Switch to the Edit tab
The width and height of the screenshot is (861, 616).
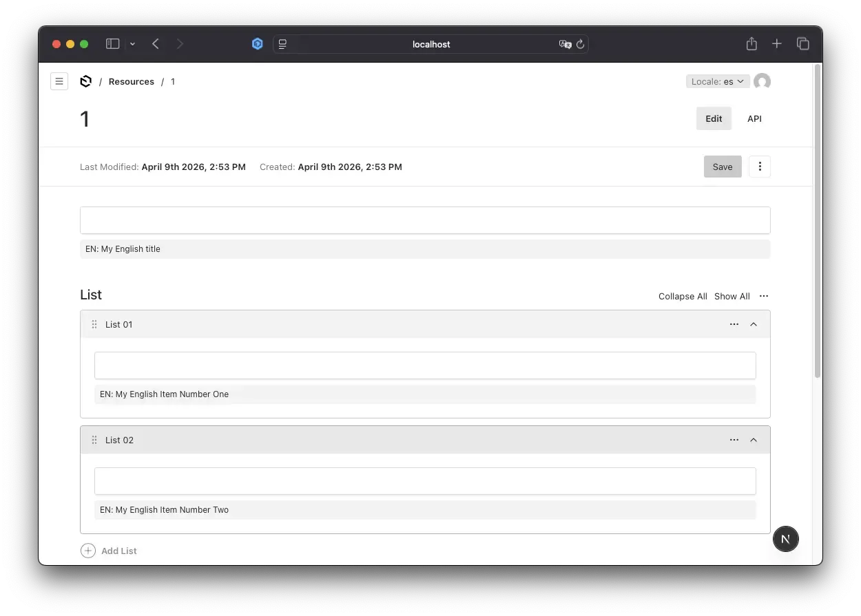click(714, 118)
